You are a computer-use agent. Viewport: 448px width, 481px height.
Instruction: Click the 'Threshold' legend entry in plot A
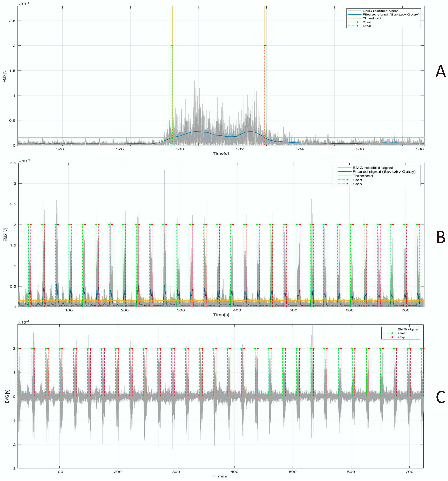click(372, 18)
